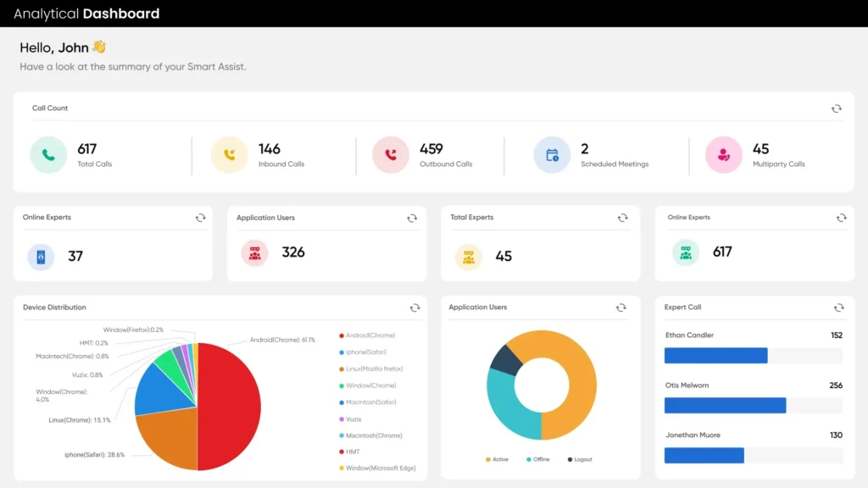The image size is (868, 488).
Task: Click the green Total Calls phone icon
Action: point(49,155)
